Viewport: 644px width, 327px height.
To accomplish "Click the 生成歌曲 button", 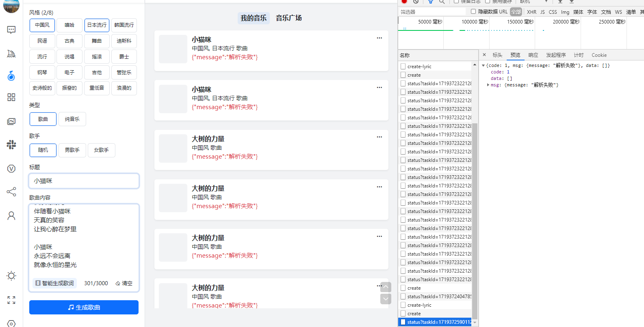I will click(x=84, y=308).
